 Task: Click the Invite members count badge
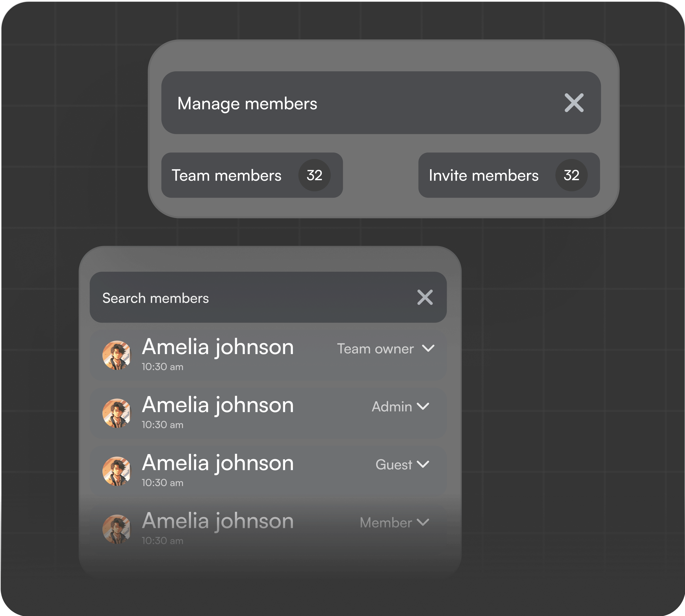(x=571, y=175)
